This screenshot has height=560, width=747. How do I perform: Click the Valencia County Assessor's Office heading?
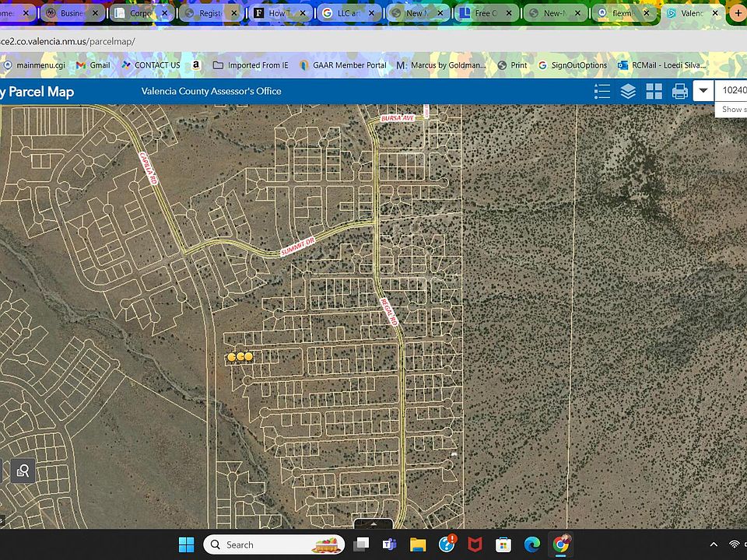[x=211, y=91]
